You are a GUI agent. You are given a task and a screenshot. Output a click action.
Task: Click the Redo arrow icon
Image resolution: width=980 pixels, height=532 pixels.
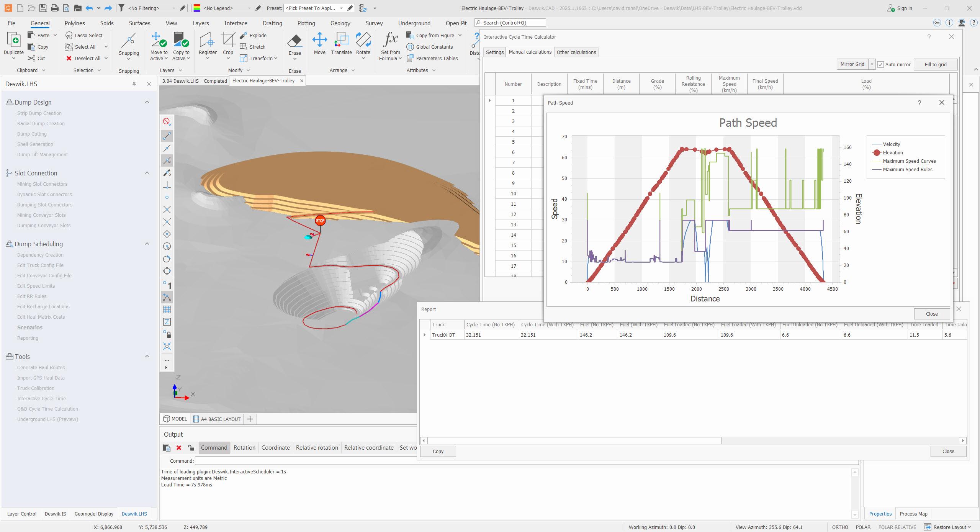tap(108, 8)
